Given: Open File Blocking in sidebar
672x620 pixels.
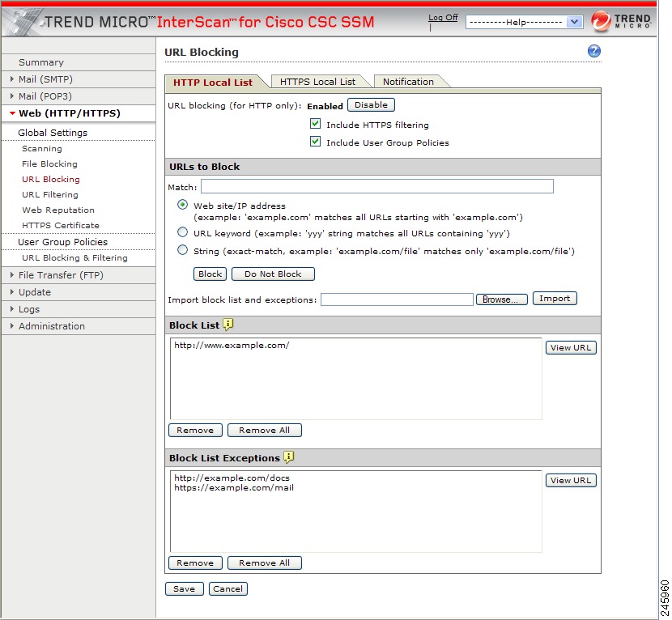Looking at the screenshot, I should click(49, 164).
